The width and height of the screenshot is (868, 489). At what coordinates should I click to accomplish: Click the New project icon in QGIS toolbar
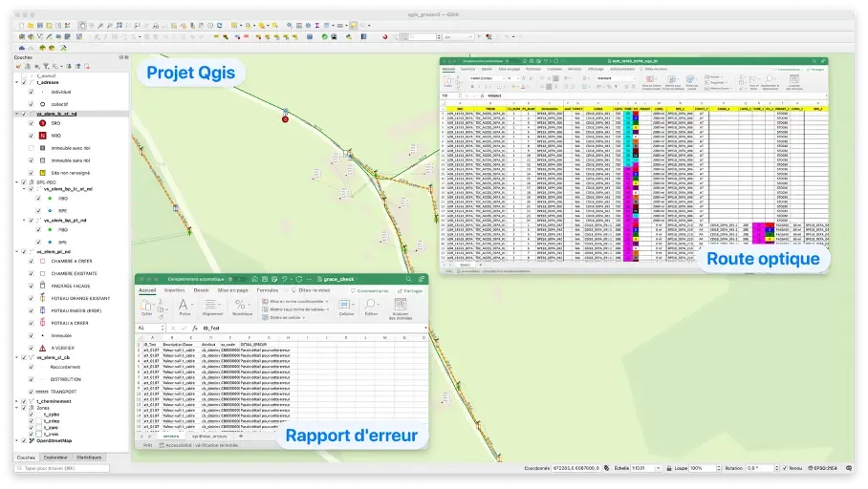[22, 26]
